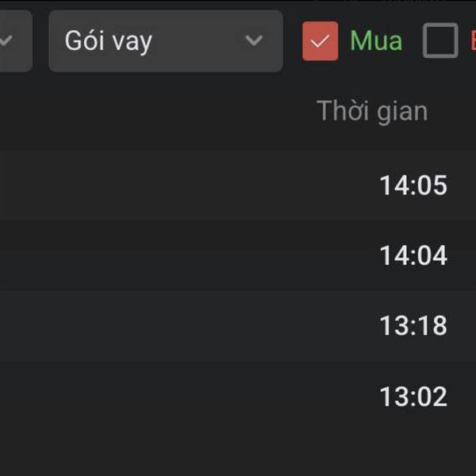Tick the empty checkbox right of Mua
This screenshot has height=476, width=476.
coord(440,41)
